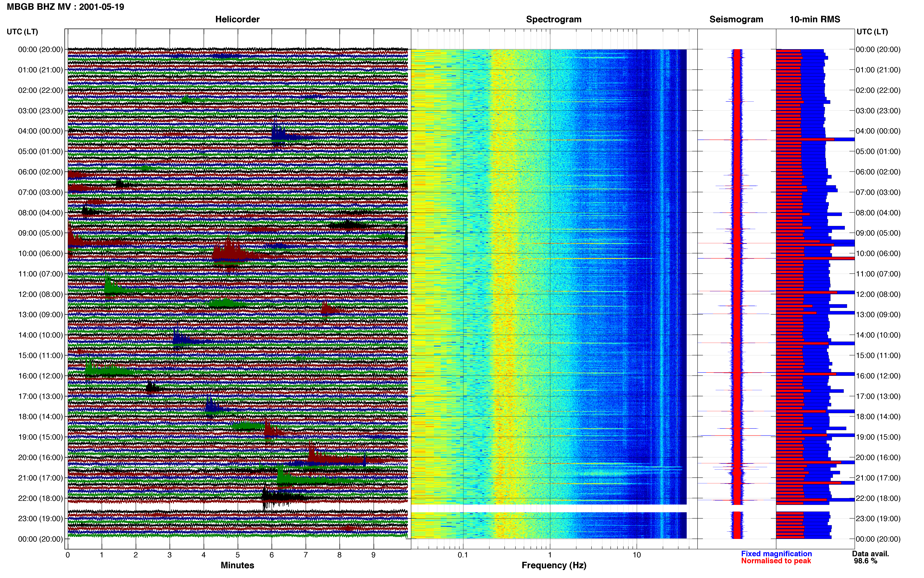The image size is (924, 578).
Task: Click the '10' frequency tick label
Action: (636, 555)
